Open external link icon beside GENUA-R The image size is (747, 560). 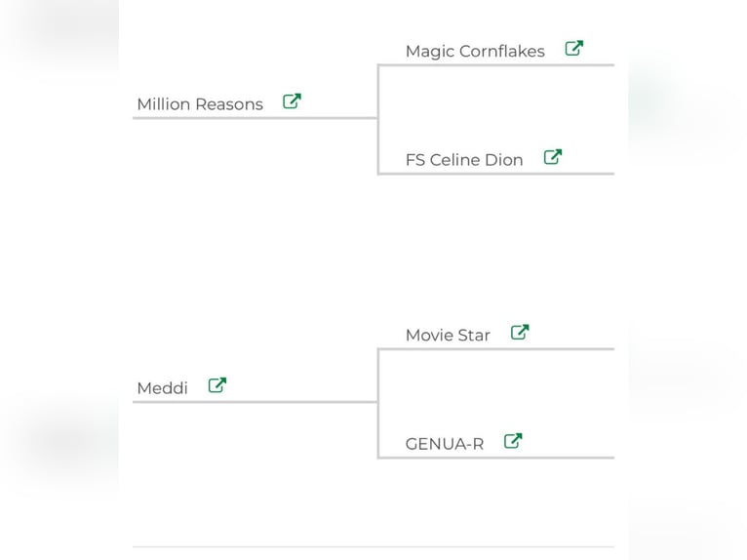click(x=513, y=441)
